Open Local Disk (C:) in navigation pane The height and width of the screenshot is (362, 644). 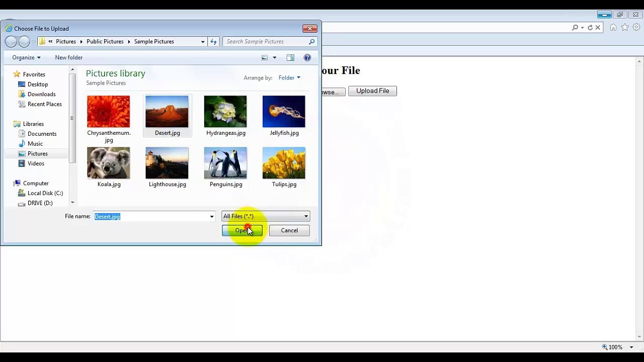coord(45,193)
